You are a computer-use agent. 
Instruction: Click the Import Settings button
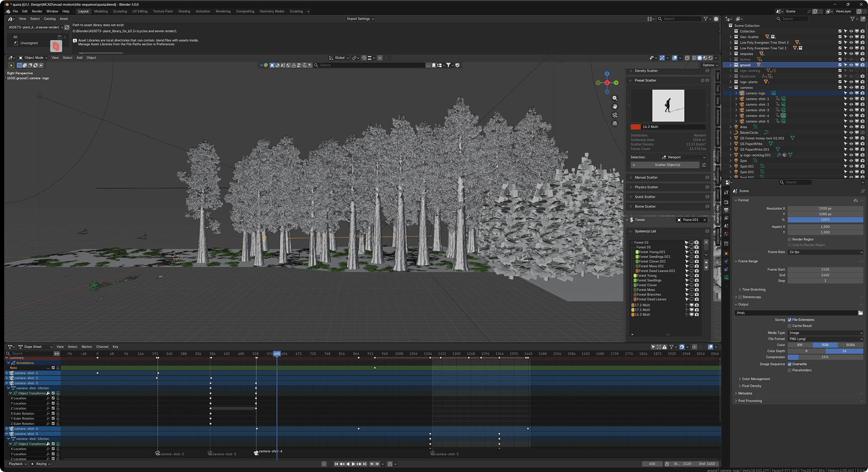[x=360, y=19]
